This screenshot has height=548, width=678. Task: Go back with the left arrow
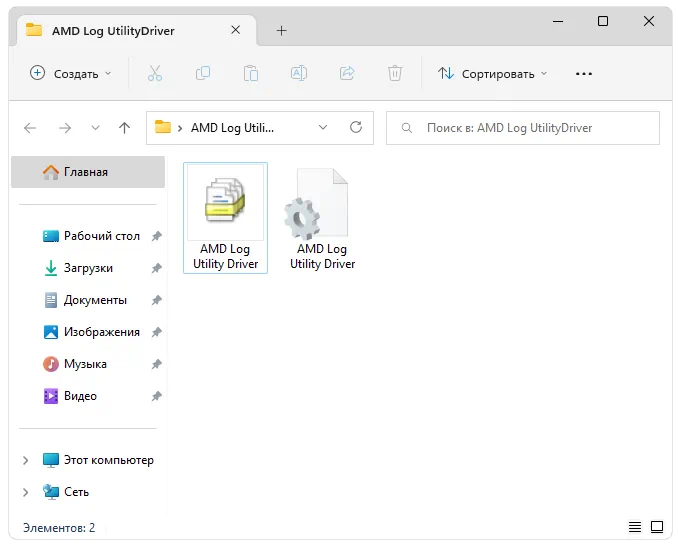[x=30, y=128]
